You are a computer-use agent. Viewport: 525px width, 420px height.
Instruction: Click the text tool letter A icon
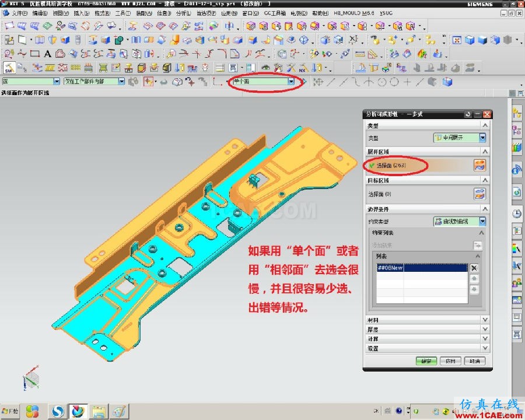(x=48, y=54)
